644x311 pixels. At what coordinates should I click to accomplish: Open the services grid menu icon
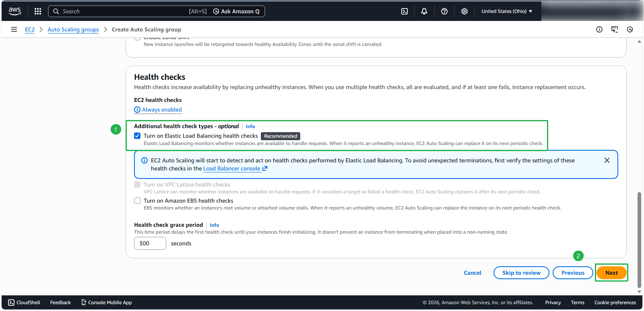38,11
